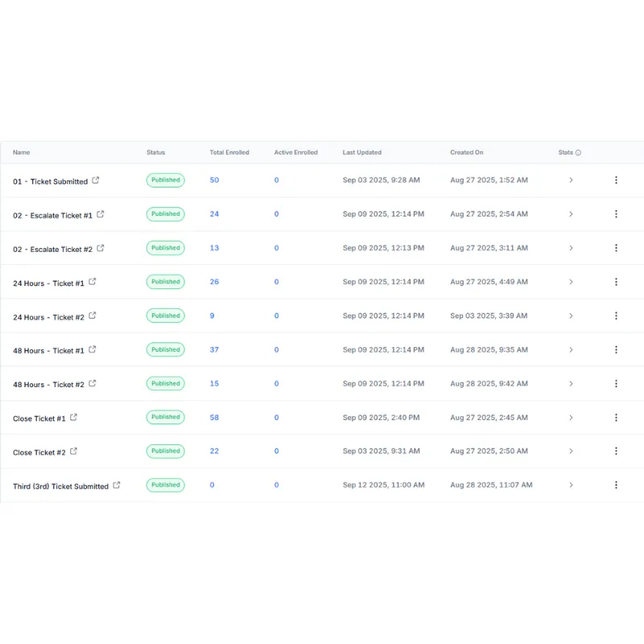Image resolution: width=644 pixels, height=644 pixels.
Task: Open three-dot menu for Third (3rd) Ticket Submitted
Action: 616,485
